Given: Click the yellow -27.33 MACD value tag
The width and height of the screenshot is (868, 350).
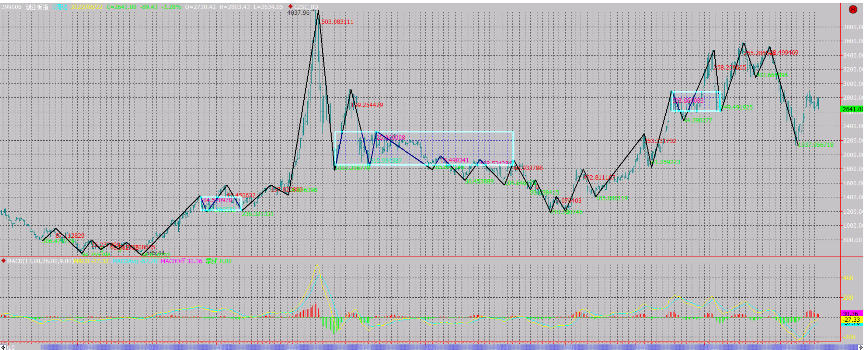Looking at the screenshot, I should (x=851, y=320).
